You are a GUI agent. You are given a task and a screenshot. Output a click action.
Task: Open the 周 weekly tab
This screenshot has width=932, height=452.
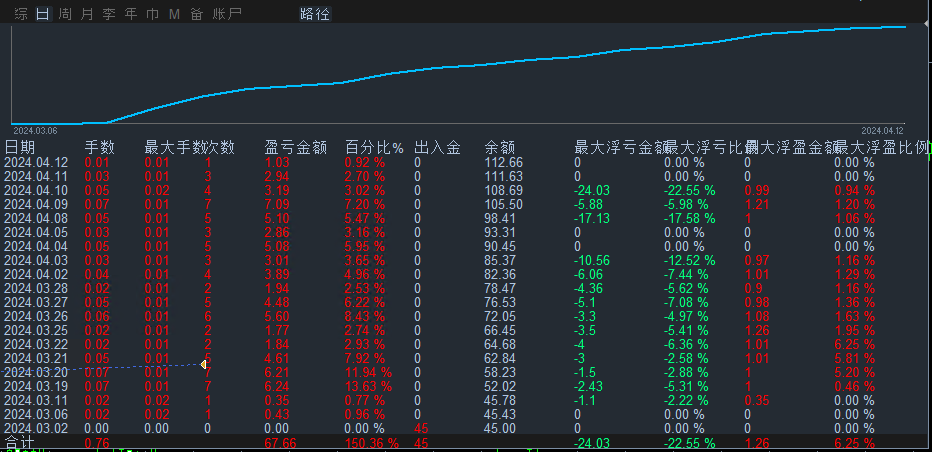pos(65,14)
